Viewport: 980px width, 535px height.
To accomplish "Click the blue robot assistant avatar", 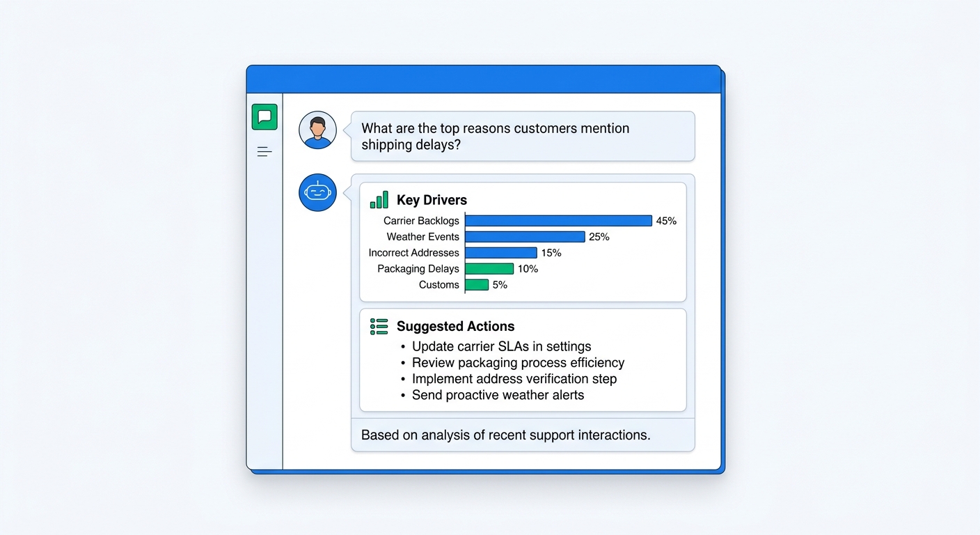I will [317, 193].
